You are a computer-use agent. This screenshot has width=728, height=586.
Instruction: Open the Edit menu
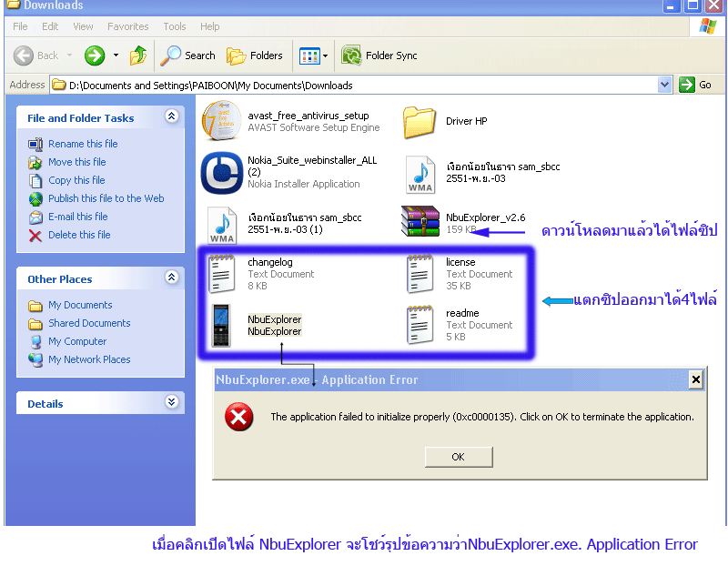coord(50,27)
